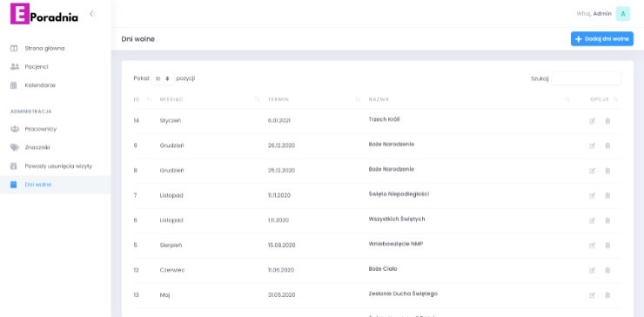Viewport: 644px width, 317px height.
Task: Collapse the sidebar with double chevron icon
Action: tap(92, 14)
